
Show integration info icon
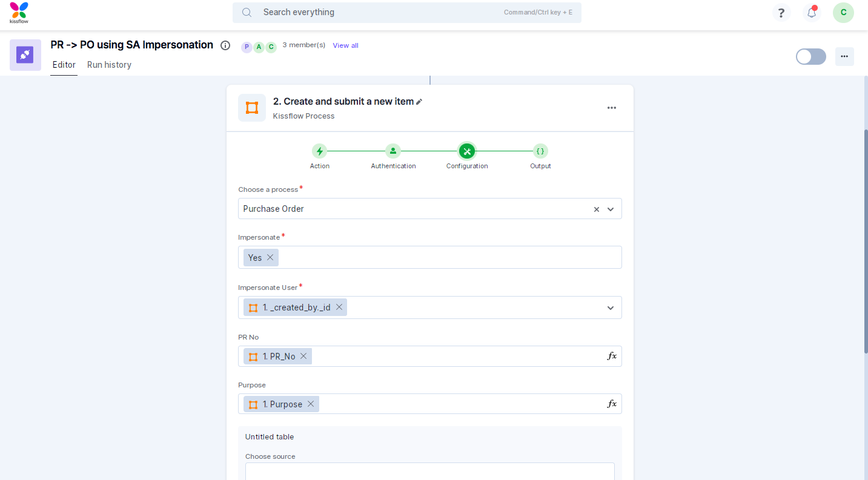[x=225, y=45]
